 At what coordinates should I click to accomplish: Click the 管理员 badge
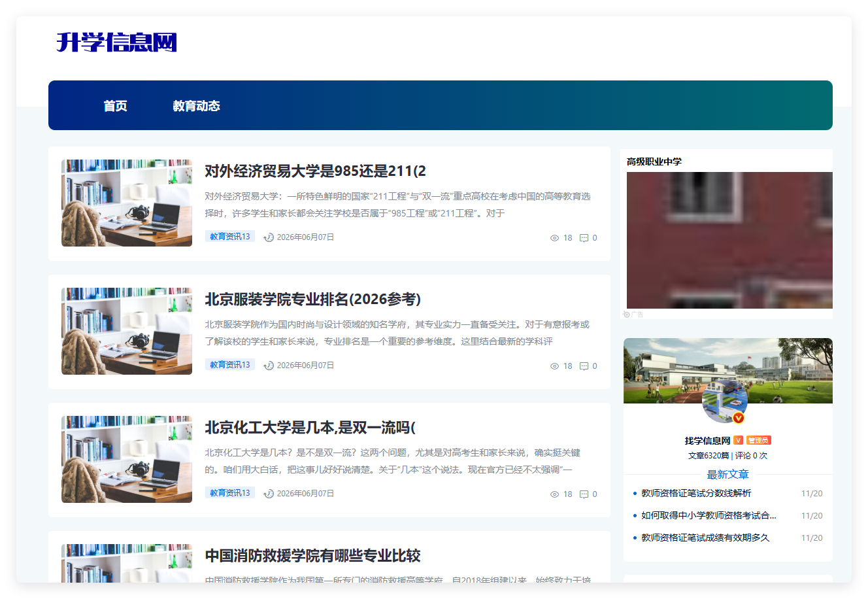coord(758,441)
